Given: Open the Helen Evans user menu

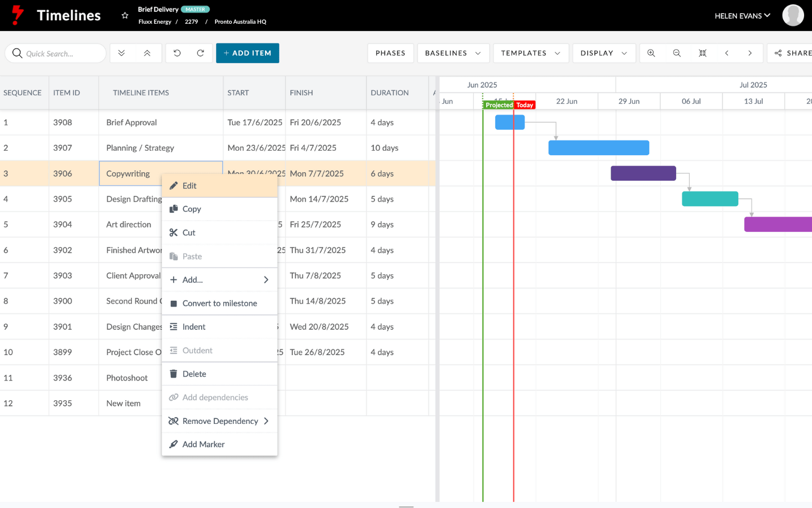Looking at the screenshot, I should [742, 16].
